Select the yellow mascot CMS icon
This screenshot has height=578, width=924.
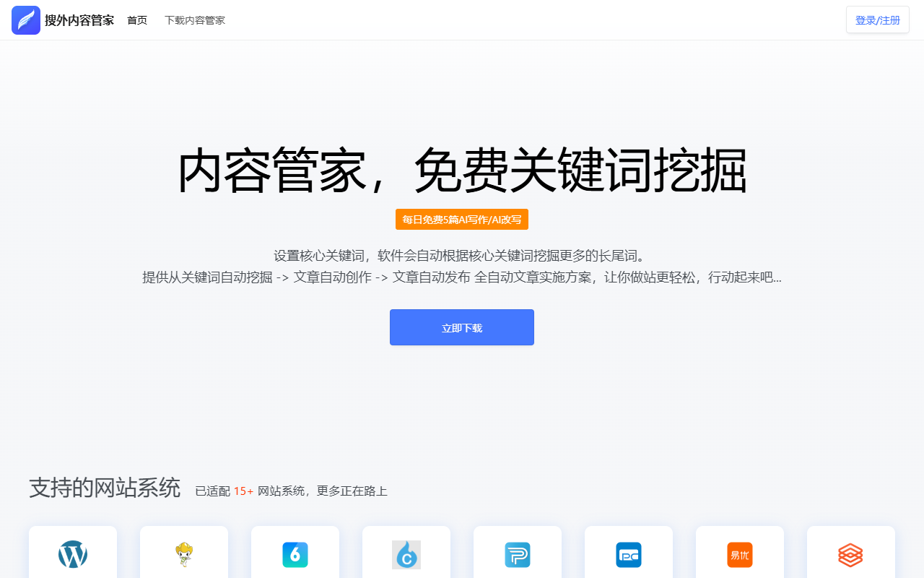tap(184, 554)
